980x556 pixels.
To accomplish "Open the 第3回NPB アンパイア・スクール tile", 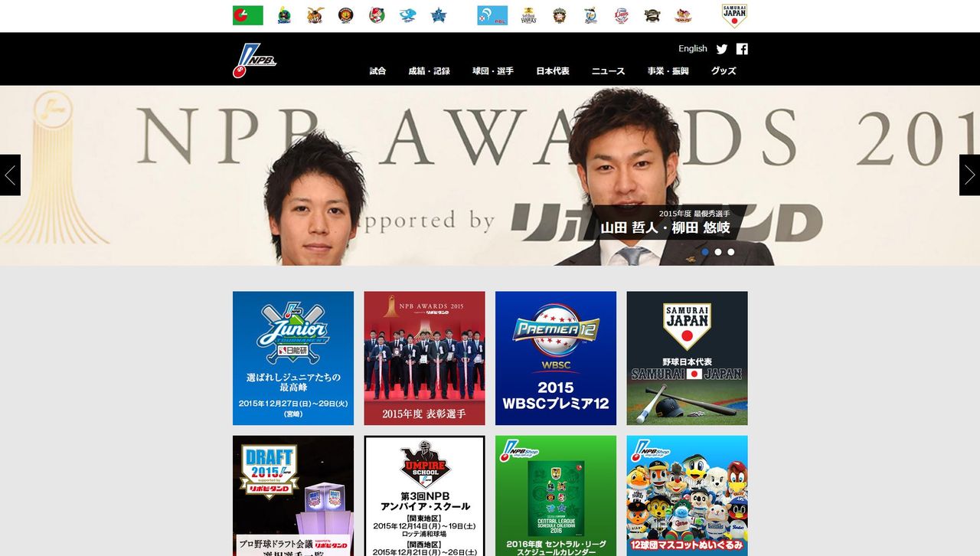I will click(424, 495).
